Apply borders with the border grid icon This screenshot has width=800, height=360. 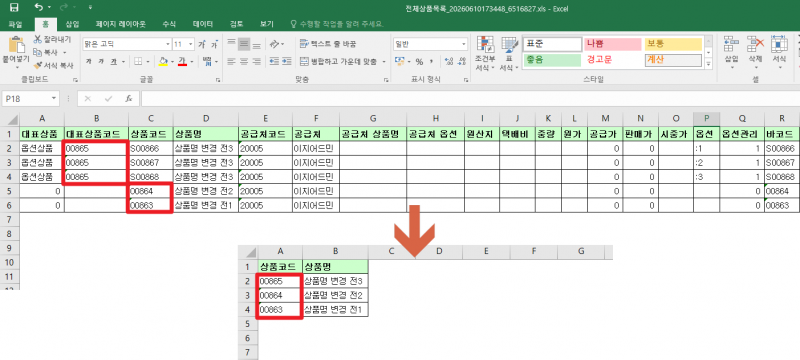click(x=138, y=62)
